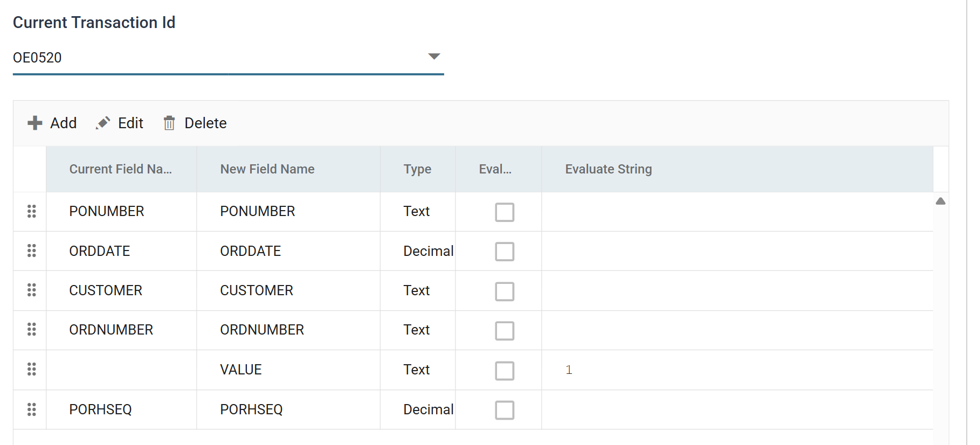This screenshot has width=980, height=445.
Task: Click the Eval... column header
Action: 499,169
